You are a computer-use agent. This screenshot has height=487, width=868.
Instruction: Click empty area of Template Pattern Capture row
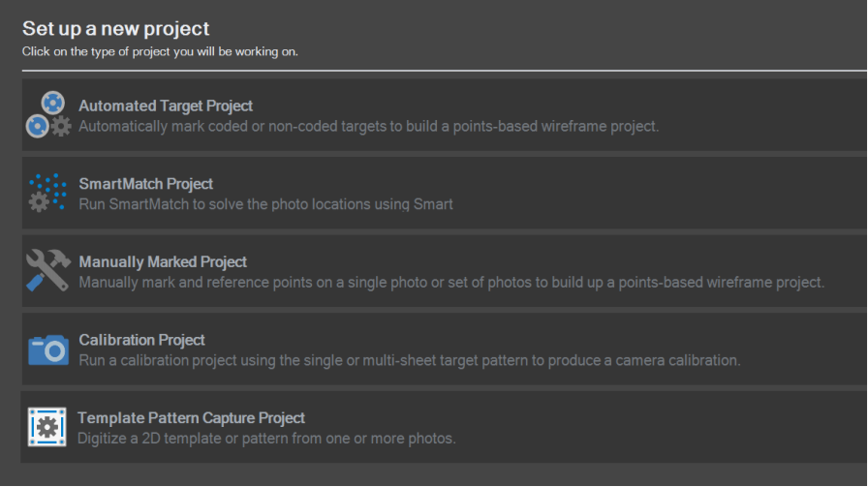pos(659,428)
